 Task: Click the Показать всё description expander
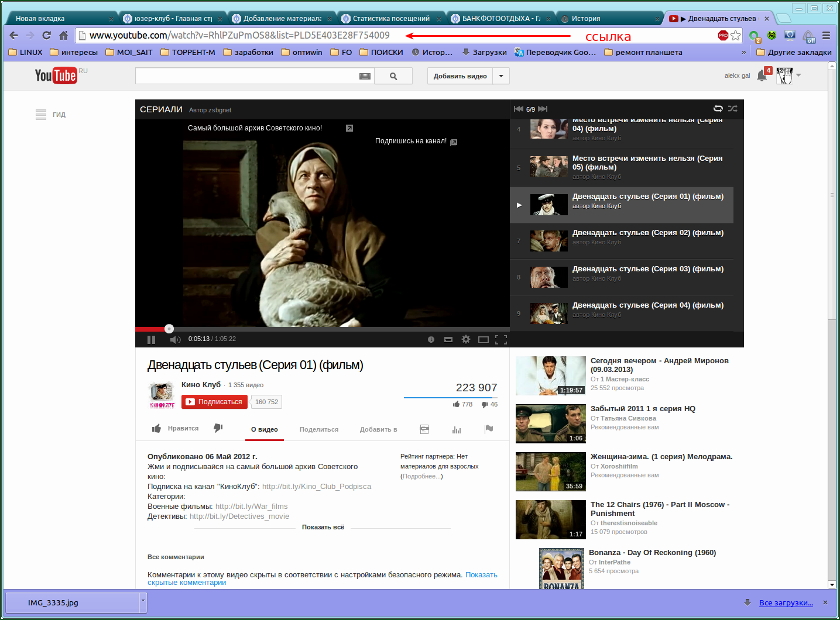point(323,527)
